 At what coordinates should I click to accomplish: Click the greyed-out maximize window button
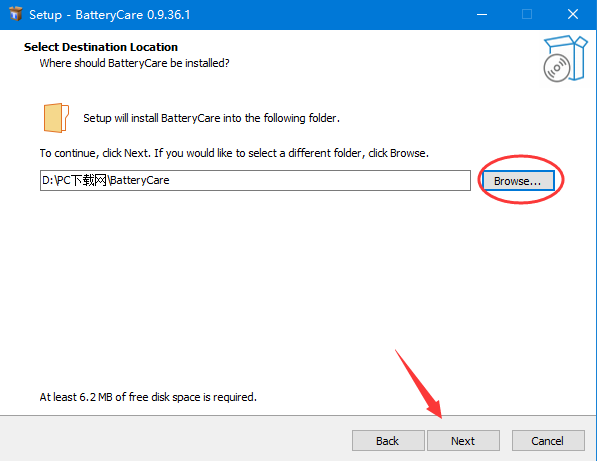coord(527,14)
